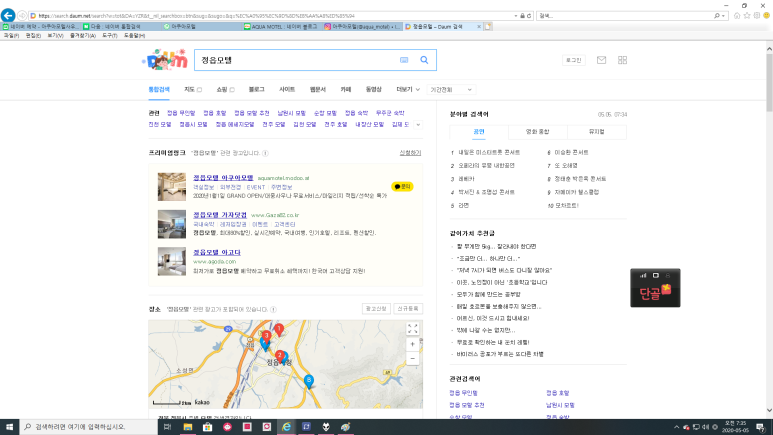This screenshot has height=435, width=773.
Task: Open the 즐겨찾기(A) menu
Action: pyautogui.click(x=83, y=36)
